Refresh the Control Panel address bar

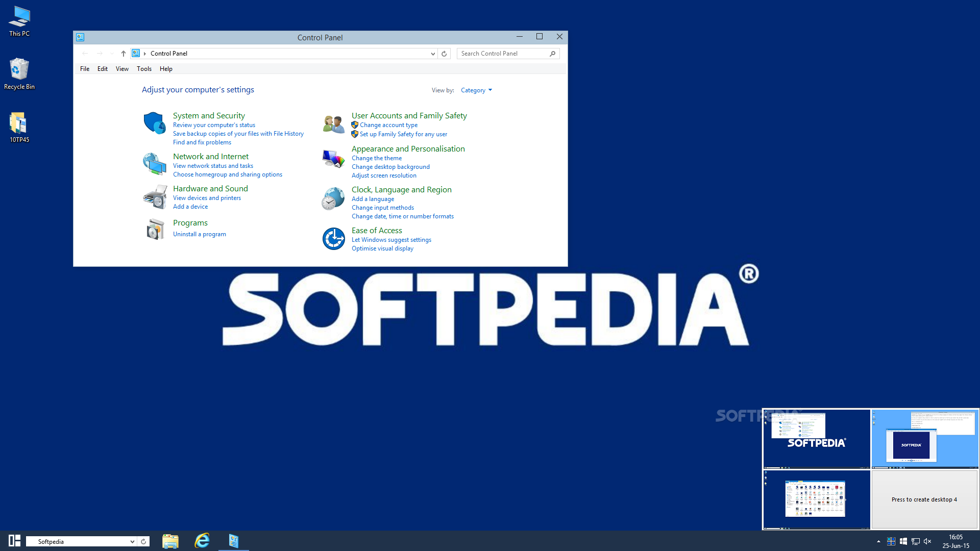pyautogui.click(x=444, y=54)
